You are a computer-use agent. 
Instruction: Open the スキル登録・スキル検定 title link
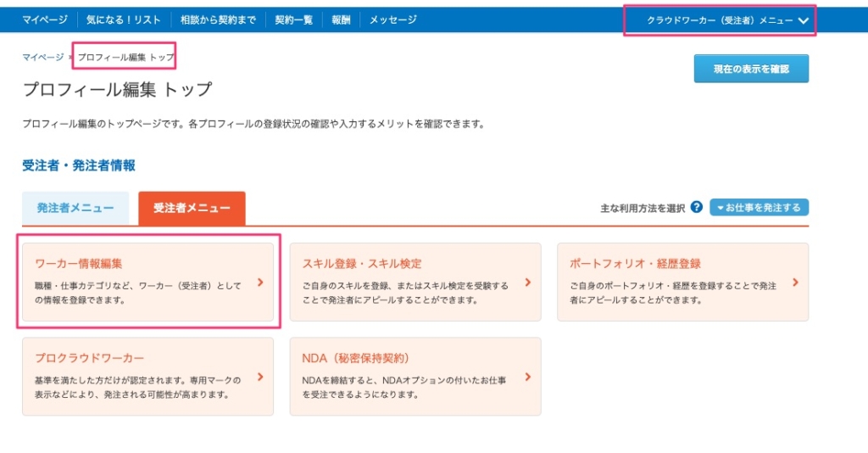tap(362, 264)
